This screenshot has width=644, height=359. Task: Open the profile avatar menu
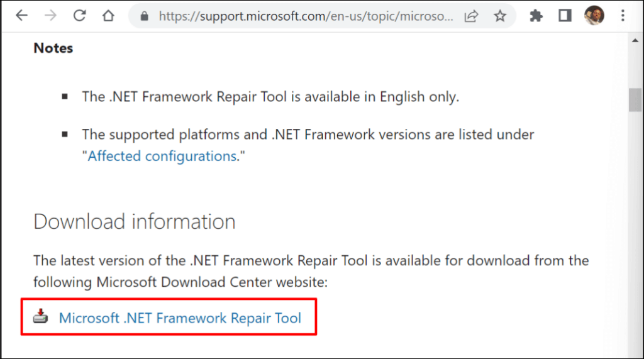click(x=594, y=16)
